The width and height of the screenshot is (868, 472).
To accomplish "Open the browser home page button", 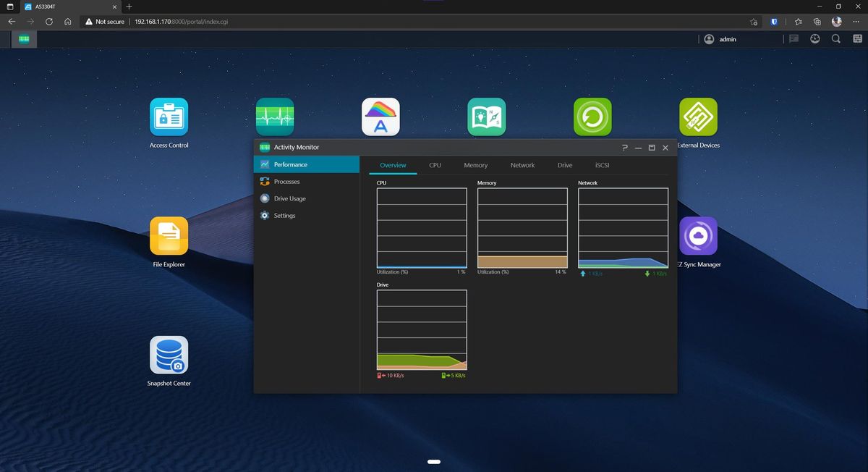I will point(67,22).
